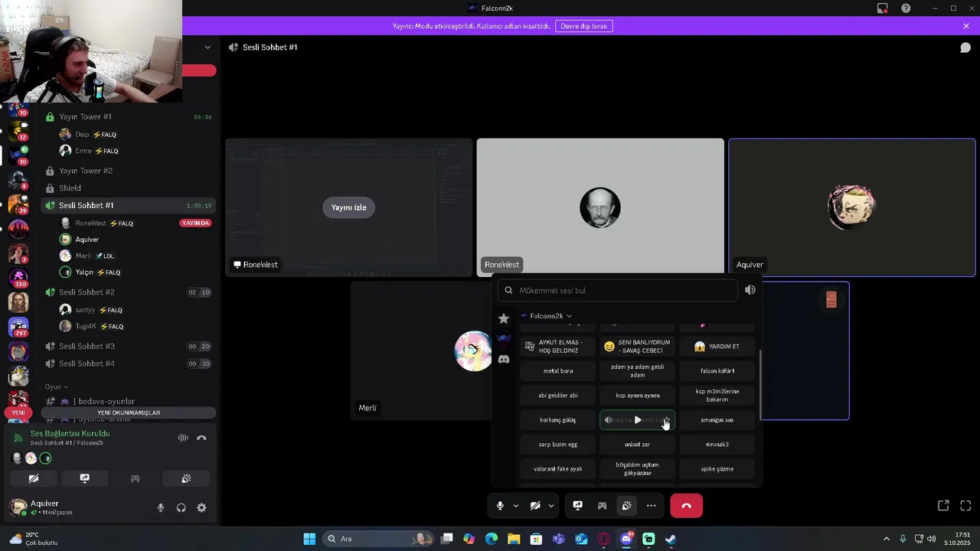
Task: Pop out call window icon
Action: coord(943,506)
